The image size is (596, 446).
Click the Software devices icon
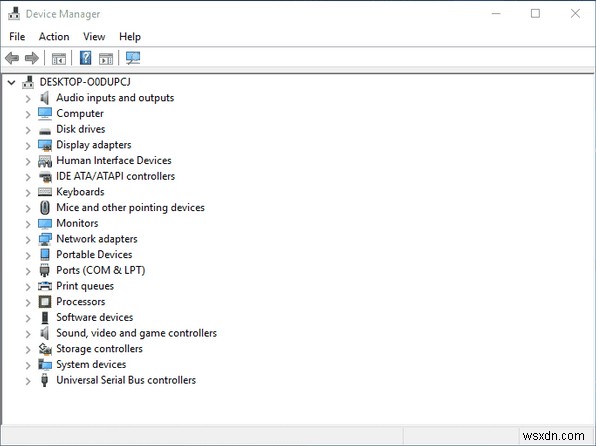(45, 317)
